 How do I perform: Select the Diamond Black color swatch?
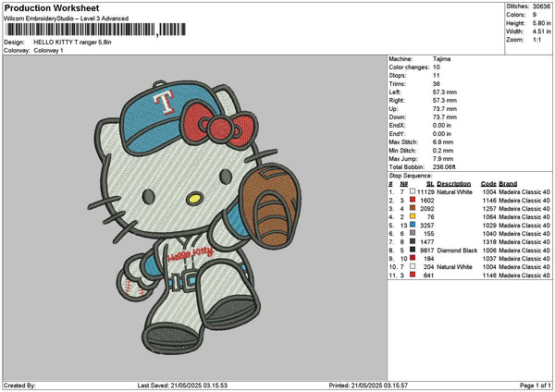coord(413,250)
